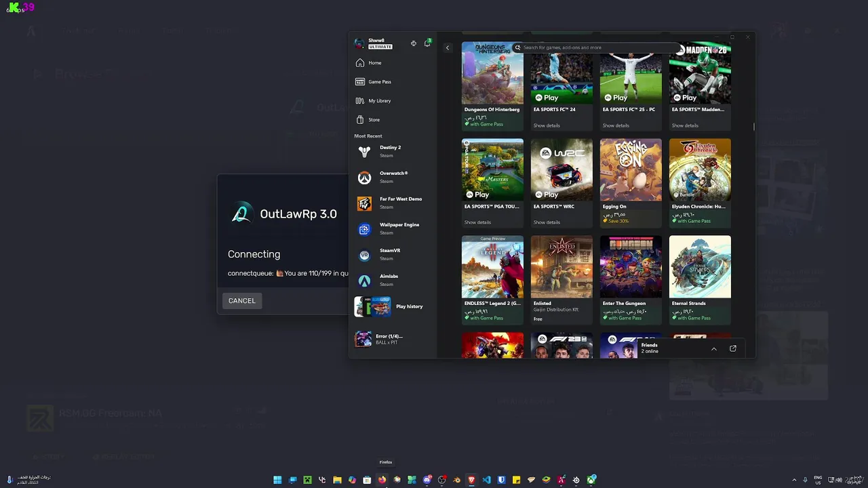Open the Windows Start menu

click(x=277, y=480)
